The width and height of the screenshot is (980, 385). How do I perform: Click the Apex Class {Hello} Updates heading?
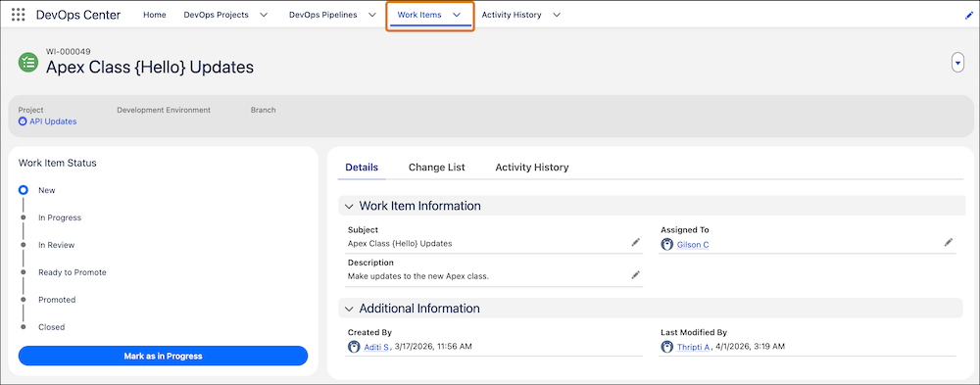150,67
